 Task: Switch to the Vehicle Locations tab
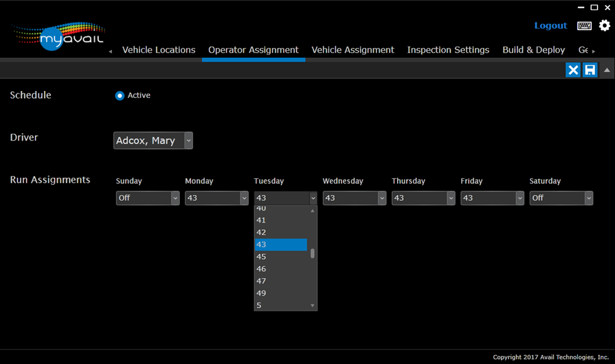pos(158,50)
